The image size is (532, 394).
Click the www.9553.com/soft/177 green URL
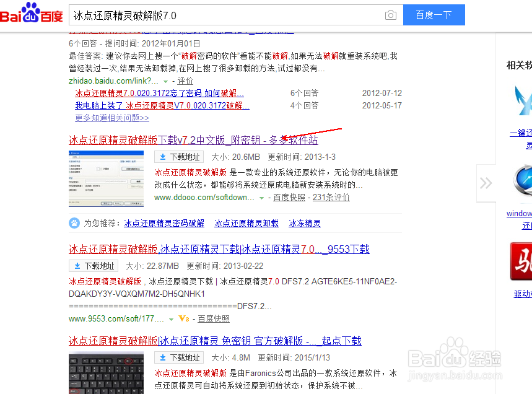116,318
